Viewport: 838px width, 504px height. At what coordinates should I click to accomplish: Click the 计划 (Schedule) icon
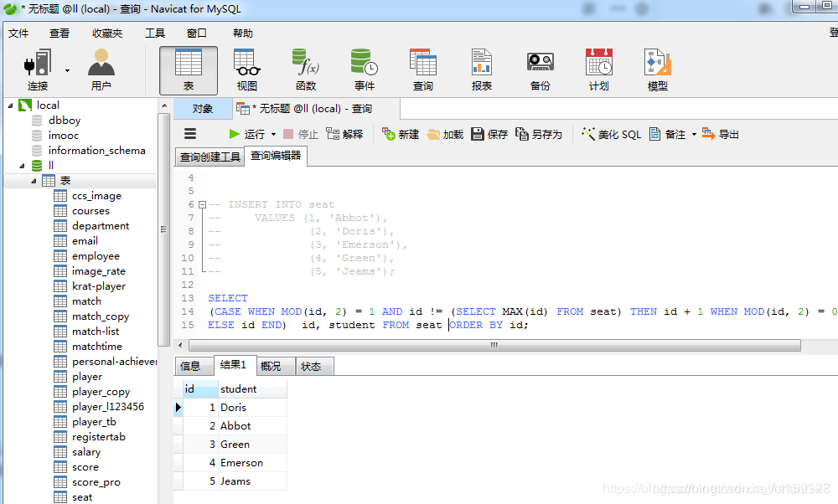[x=598, y=67]
